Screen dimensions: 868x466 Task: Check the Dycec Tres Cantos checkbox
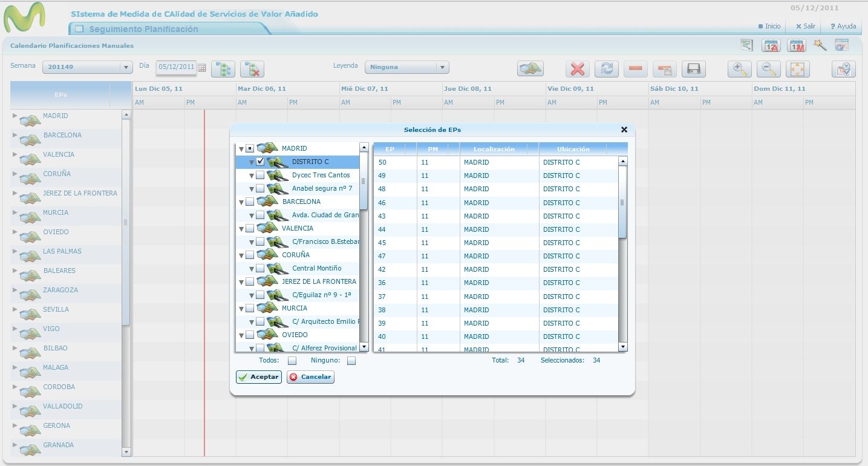click(260, 175)
